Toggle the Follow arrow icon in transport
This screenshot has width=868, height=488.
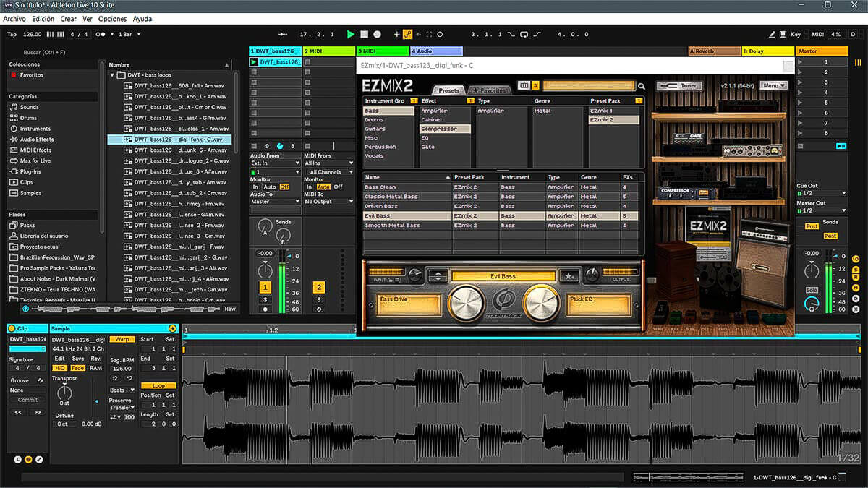(x=284, y=34)
